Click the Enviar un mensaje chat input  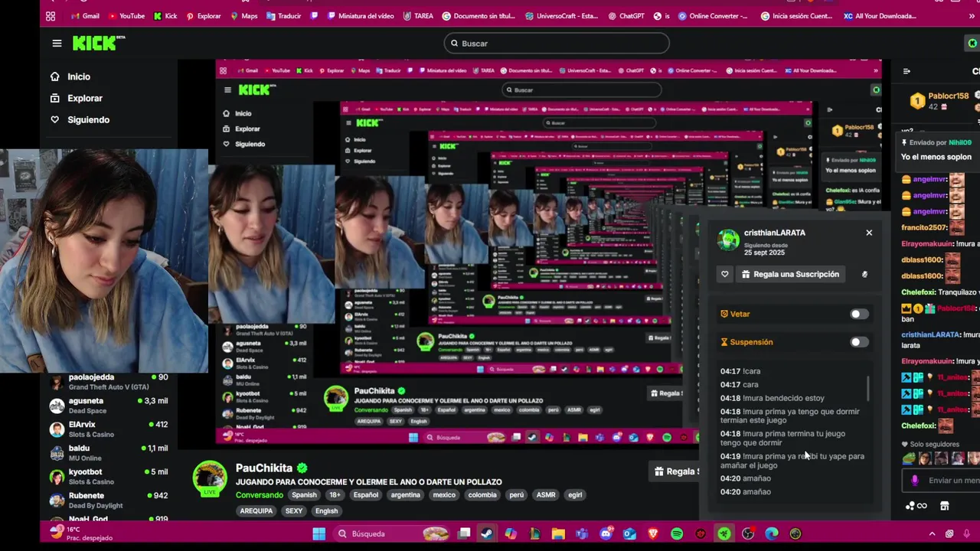click(942, 481)
